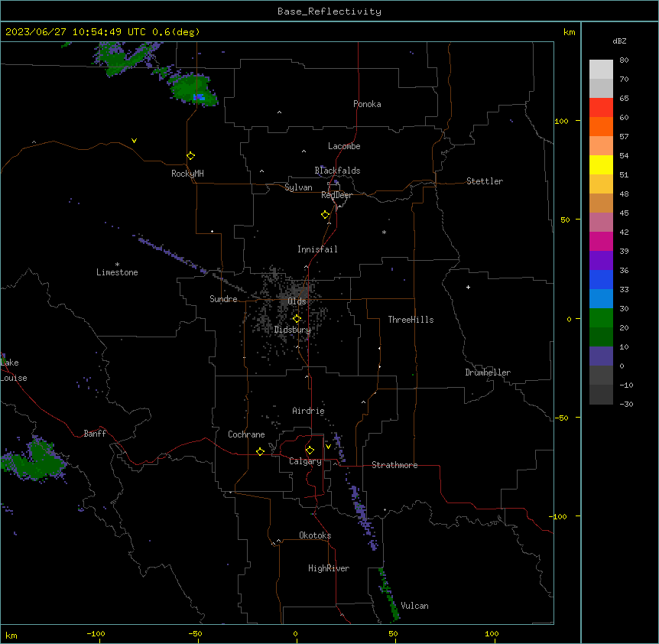Click the Cochrane city label
Image resolution: width=659 pixels, height=644 pixels.
point(246,434)
